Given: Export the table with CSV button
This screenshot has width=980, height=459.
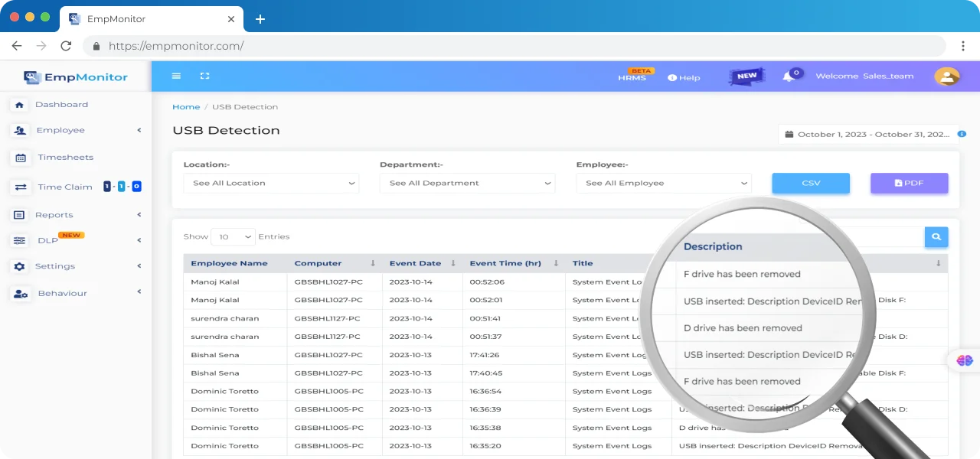Looking at the screenshot, I should 811,183.
